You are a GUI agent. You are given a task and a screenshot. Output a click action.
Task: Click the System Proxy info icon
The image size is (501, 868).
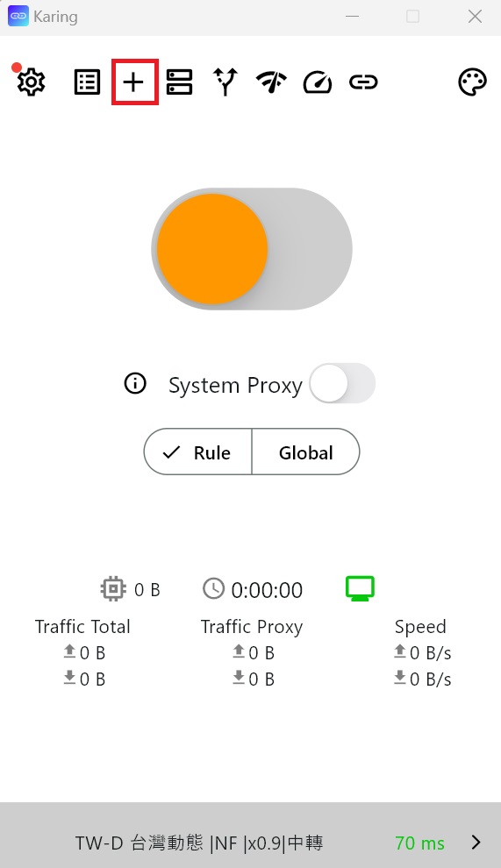tap(135, 383)
